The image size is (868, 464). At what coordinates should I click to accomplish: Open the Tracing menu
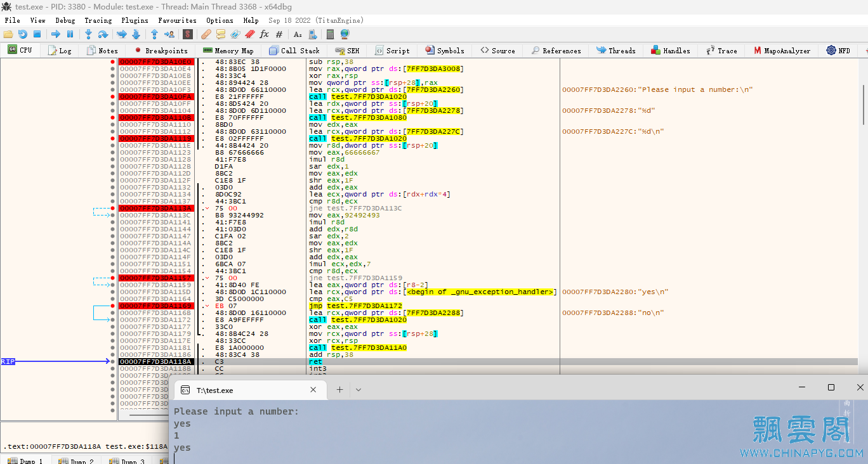(x=98, y=20)
